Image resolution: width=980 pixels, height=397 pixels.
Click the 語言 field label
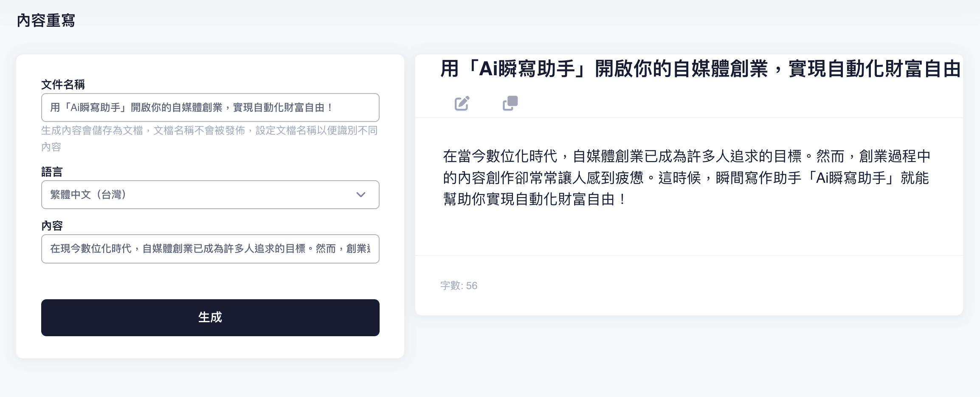point(52,172)
